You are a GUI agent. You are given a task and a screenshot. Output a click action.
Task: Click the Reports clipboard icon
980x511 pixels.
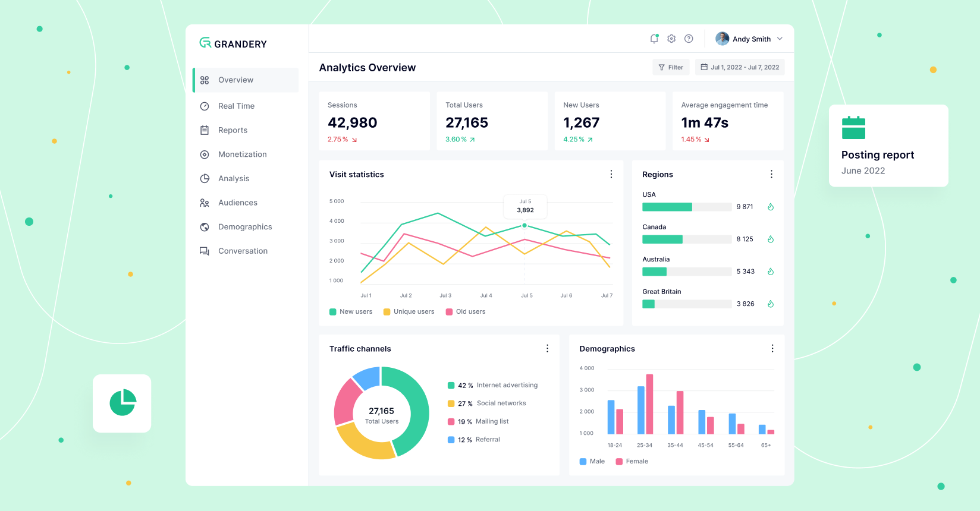click(x=205, y=130)
